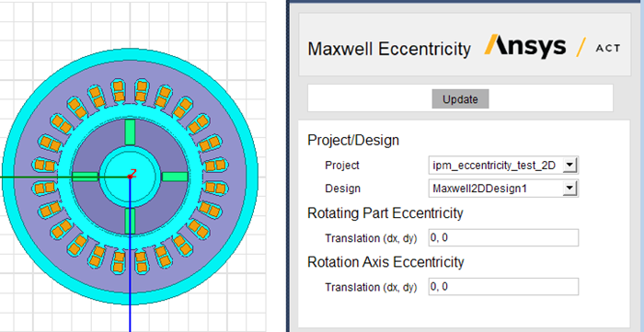
Task: Focus Rotation Axis Eccentricity translation field
Action: point(503,286)
